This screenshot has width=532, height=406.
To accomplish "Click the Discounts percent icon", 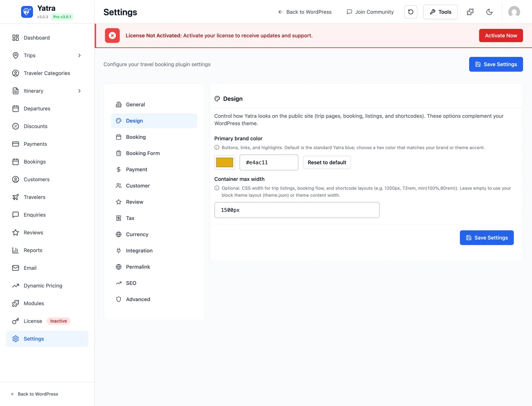I will tap(16, 126).
